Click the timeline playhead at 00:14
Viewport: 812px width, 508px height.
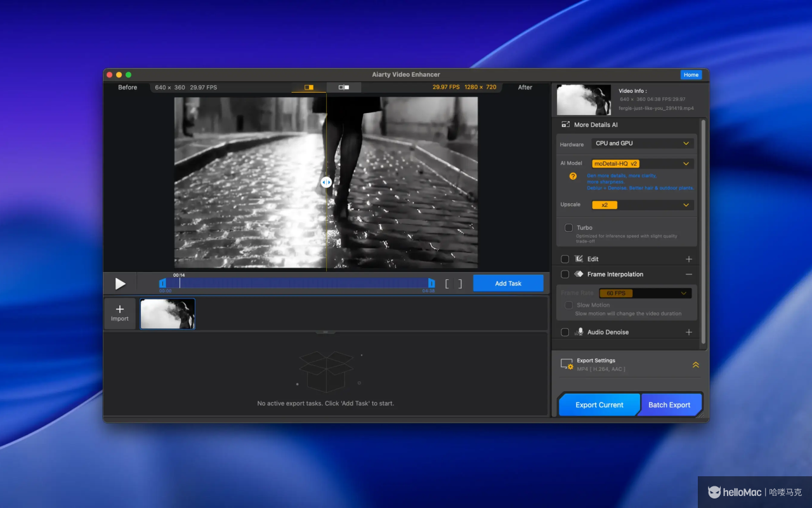click(x=180, y=283)
